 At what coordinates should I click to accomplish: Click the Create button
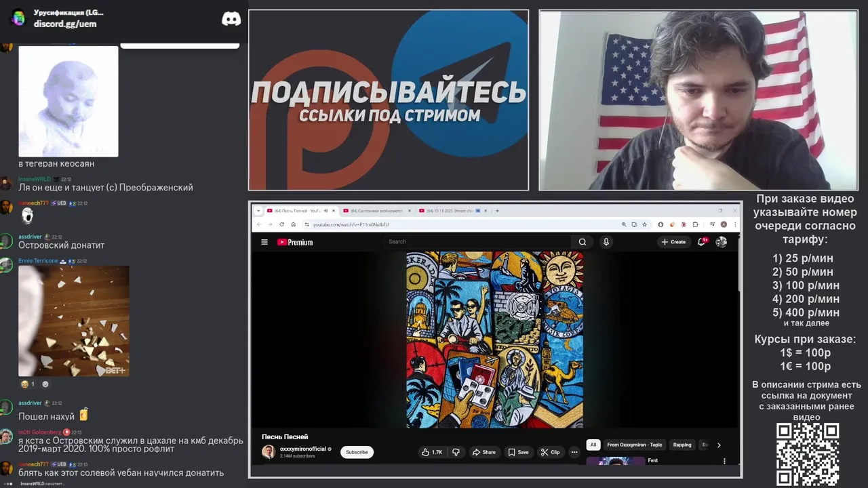coord(674,242)
